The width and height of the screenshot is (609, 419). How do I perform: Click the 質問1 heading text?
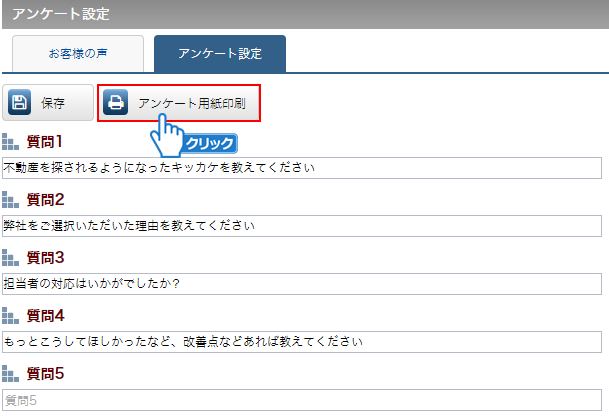point(45,141)
